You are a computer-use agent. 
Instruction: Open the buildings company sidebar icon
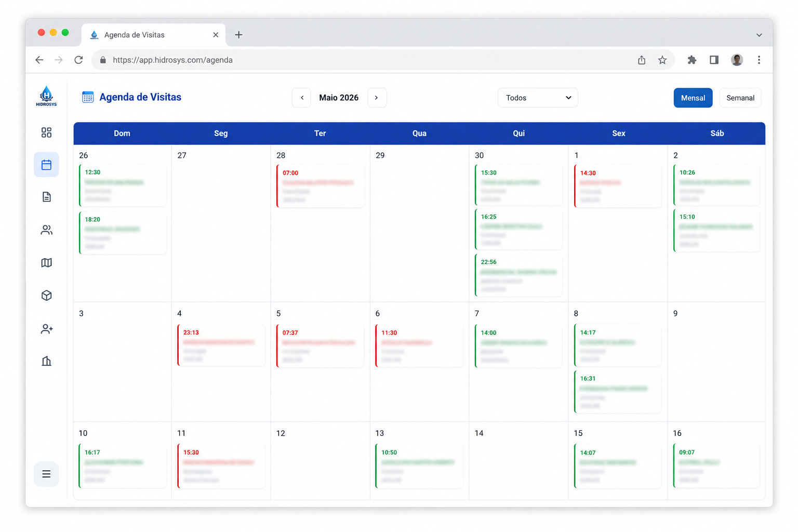[46, 361]
